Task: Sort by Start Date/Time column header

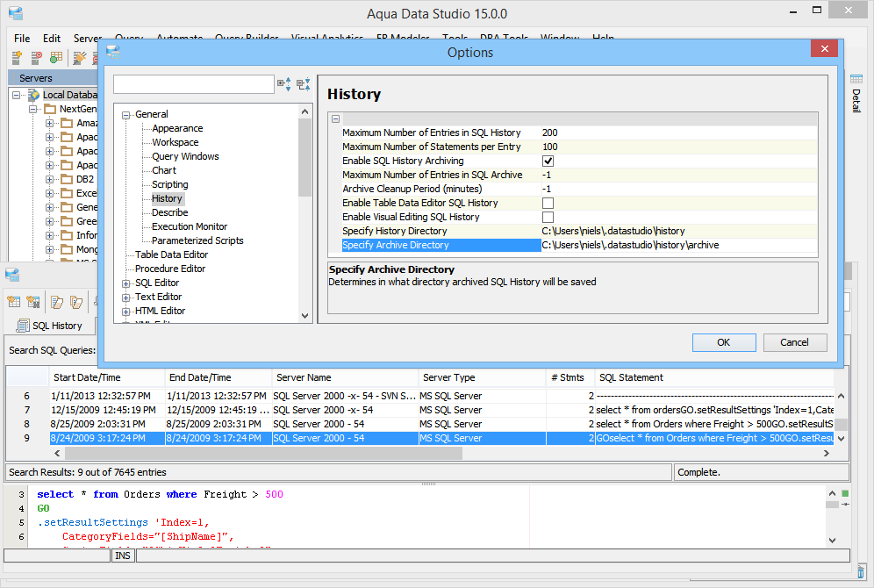Action: pos(107,377)
